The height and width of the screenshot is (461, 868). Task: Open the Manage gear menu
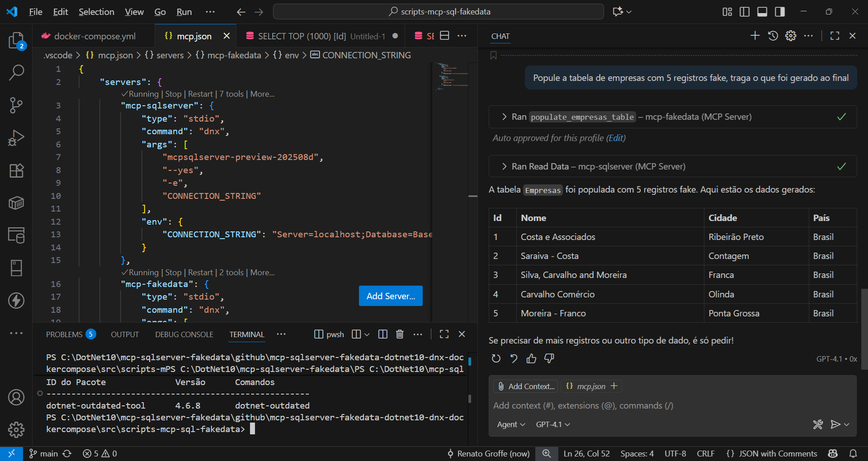[16, 430]
